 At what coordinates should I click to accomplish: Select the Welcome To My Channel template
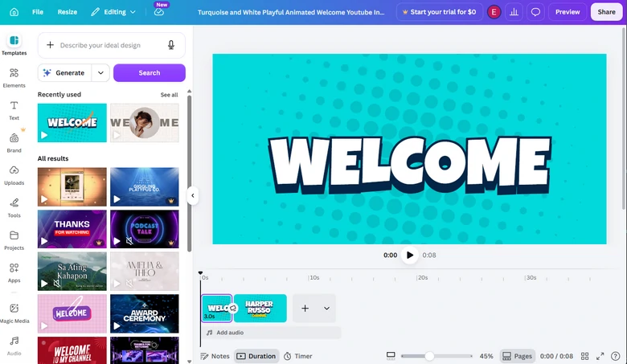click(x=72, y=350)
